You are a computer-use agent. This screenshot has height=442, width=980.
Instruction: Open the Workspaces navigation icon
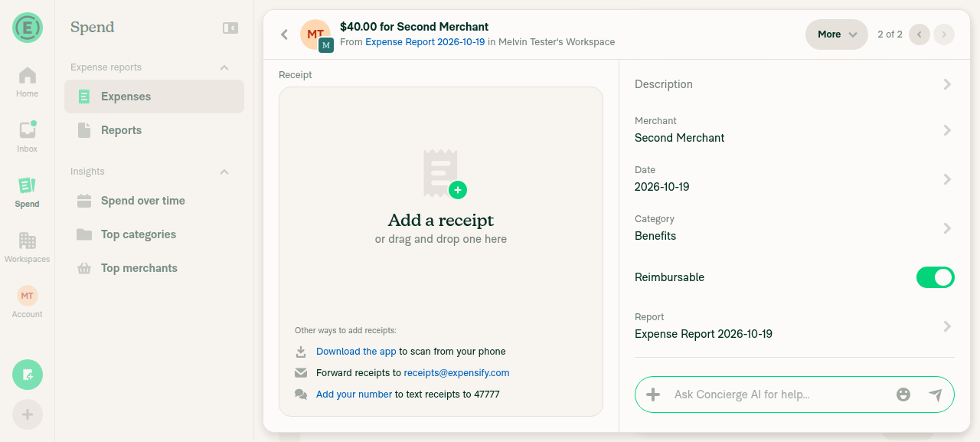28,241
